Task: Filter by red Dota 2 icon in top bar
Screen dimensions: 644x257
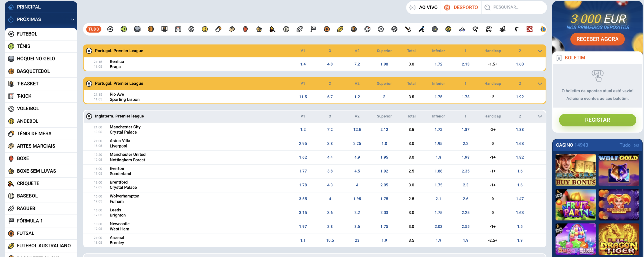Action: [x=529, y=29]
